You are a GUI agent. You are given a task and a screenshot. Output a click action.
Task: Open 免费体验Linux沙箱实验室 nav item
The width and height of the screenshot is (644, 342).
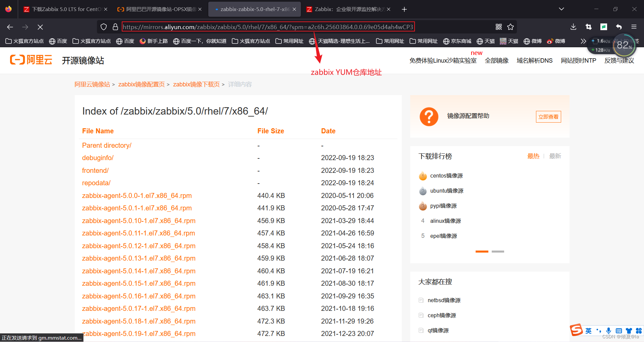click(x=443, y=61)
